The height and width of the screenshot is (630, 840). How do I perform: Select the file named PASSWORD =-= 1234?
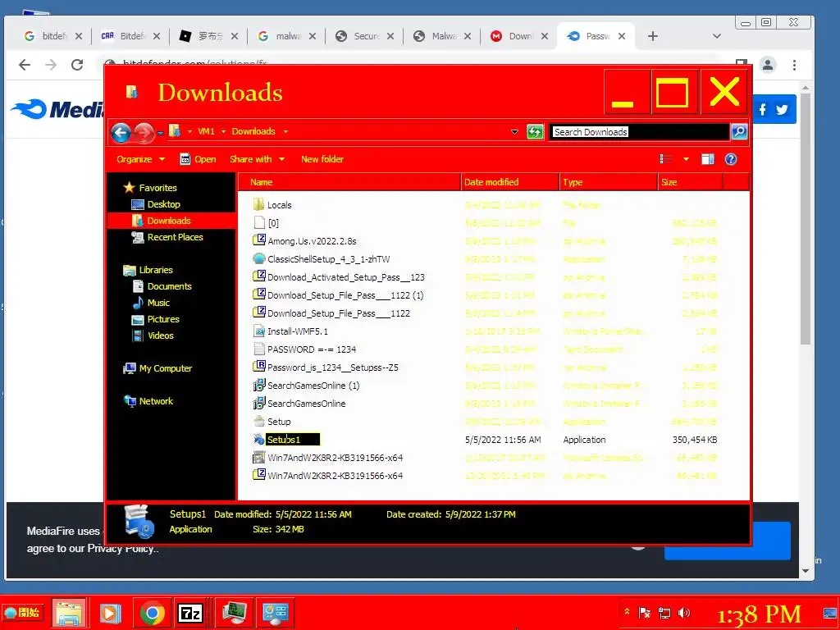312,349
